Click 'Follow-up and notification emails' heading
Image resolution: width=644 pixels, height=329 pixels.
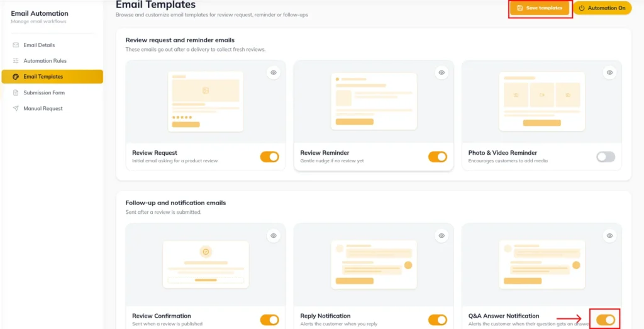(175, 203)
